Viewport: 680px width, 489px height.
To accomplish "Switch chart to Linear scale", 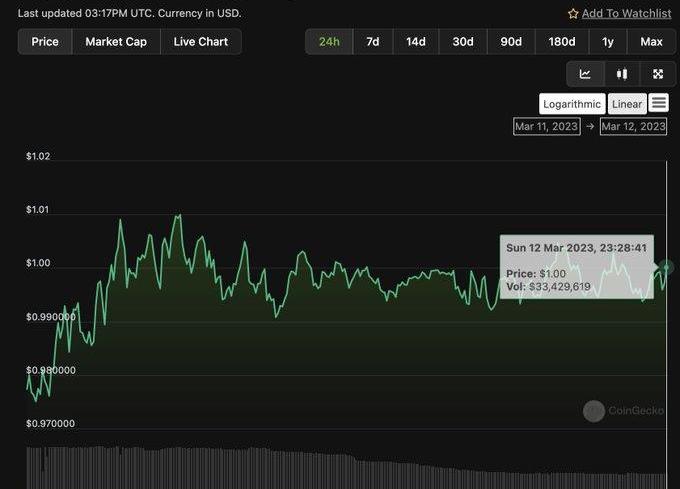I will [x=627, y=104].
